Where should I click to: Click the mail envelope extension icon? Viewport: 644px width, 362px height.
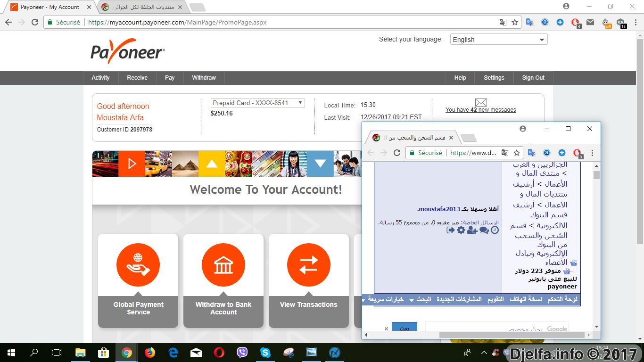coord(590,22)
